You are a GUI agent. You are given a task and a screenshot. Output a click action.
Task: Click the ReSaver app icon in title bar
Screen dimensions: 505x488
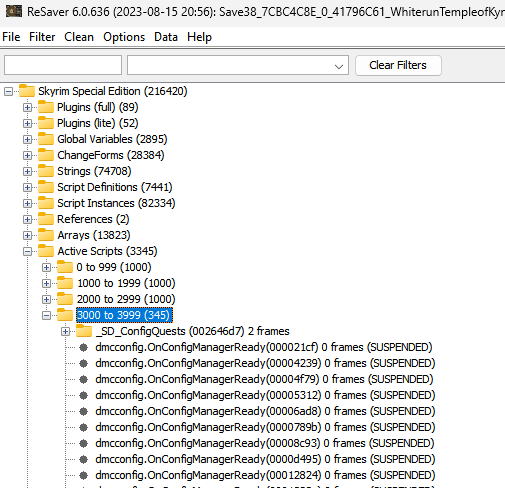(x=14, y=11)
